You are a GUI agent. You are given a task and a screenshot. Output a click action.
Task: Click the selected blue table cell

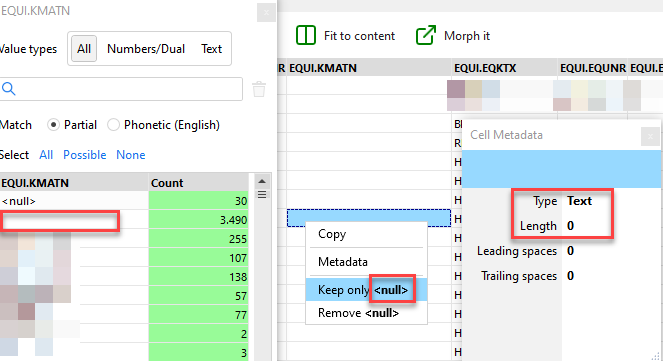[369, 218]
